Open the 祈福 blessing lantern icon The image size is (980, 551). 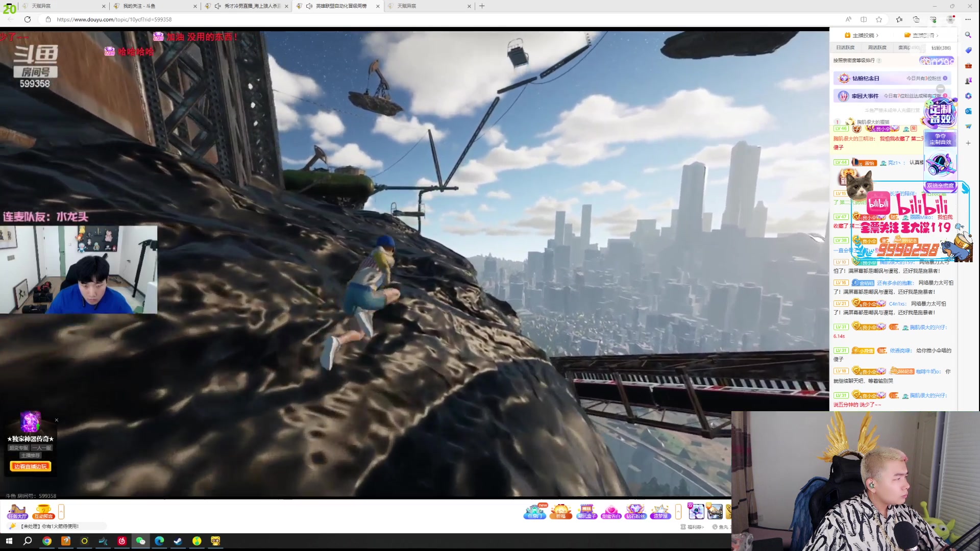coord(561,511)
